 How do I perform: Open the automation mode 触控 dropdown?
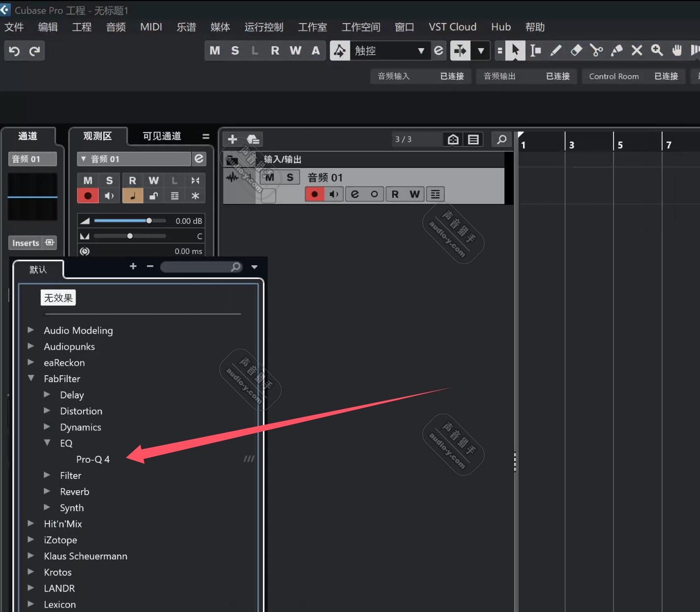coord(420,51)
